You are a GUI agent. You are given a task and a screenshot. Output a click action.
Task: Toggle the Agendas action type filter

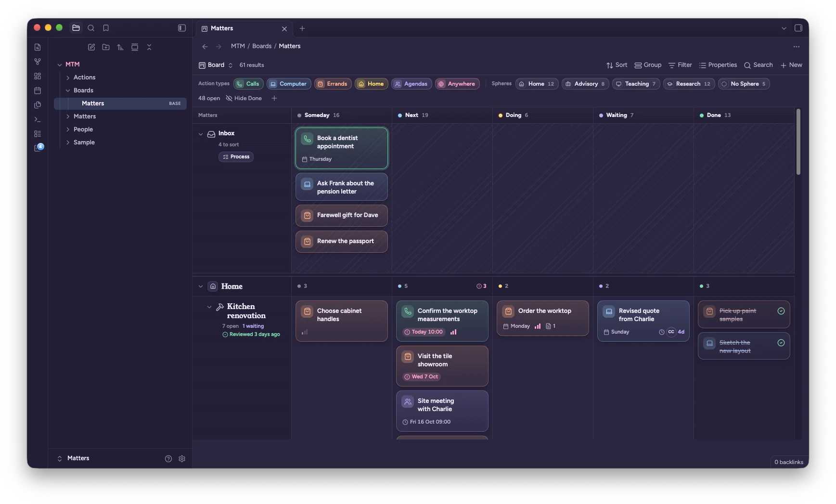click(x=412, y=84)
